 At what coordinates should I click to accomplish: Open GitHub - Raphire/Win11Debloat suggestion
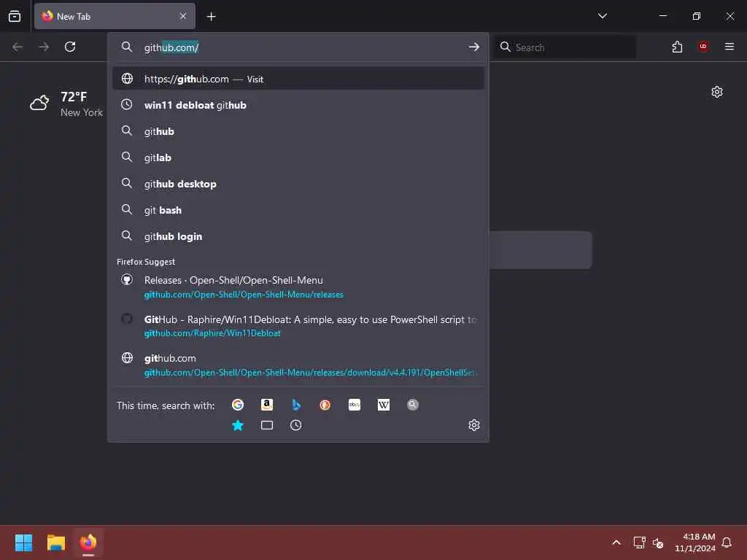tap(298, 326)
